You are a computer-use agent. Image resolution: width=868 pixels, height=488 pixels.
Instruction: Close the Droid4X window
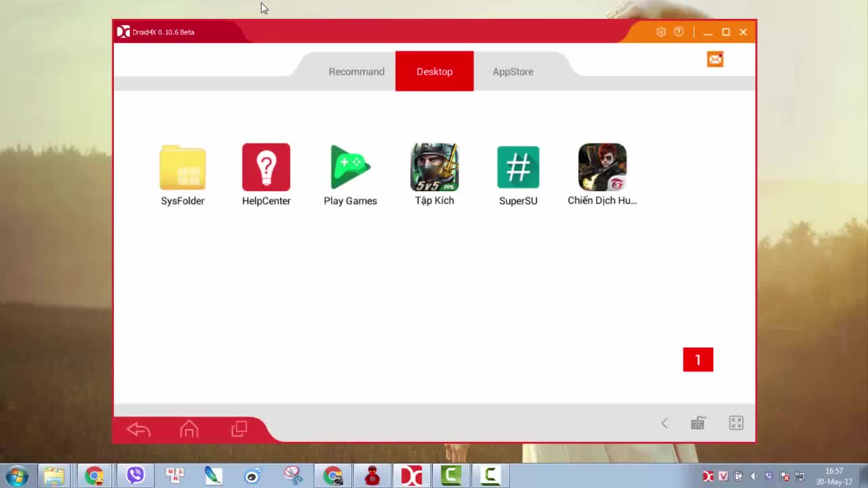point(743,32)
